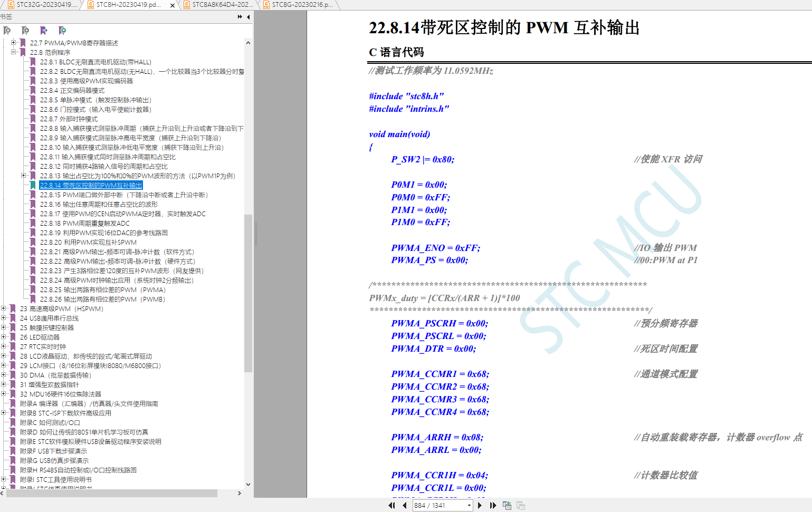The image size is (812, 512).
Task: Click the code line PWMA_DTR = 0x00;
Action: coord(434,349)
